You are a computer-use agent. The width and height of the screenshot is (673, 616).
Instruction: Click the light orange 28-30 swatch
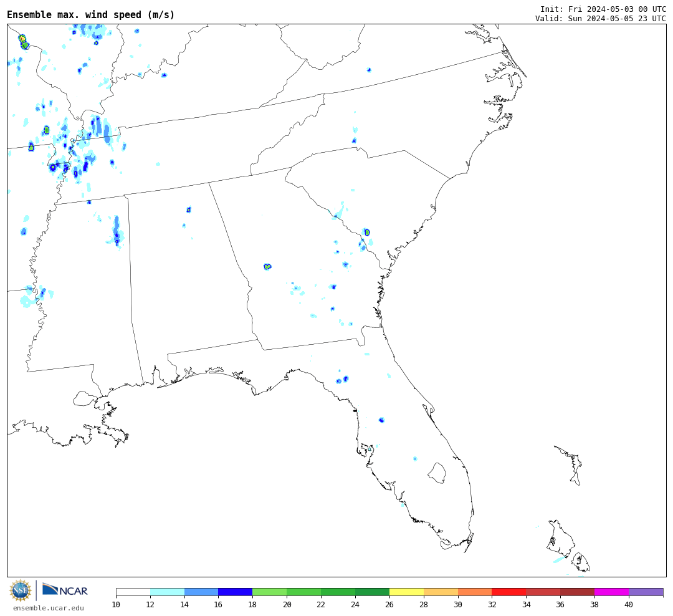pyautogui.click(x=441, y=592)
